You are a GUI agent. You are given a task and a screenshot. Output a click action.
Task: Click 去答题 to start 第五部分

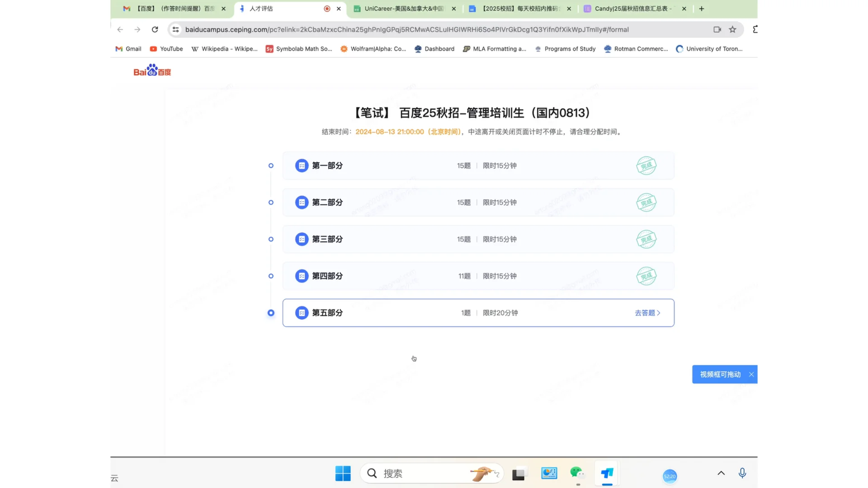point(647,313)
